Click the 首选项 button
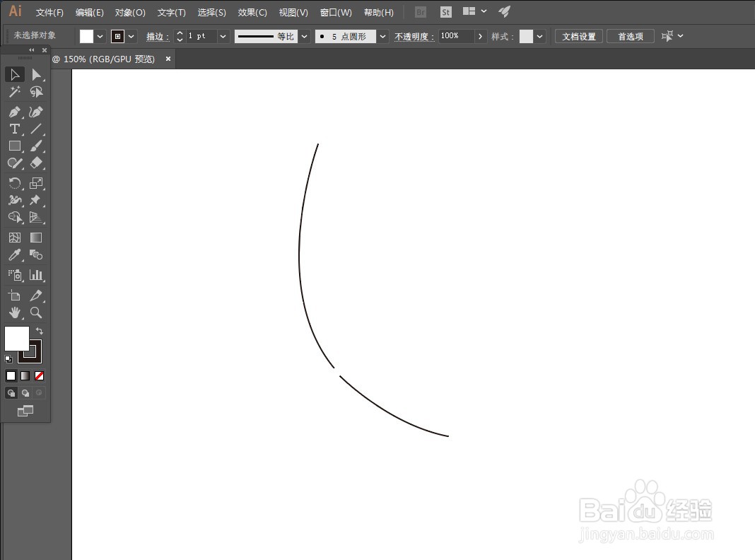Viewport: 755px width, 560px height. [x=631, y=36]
